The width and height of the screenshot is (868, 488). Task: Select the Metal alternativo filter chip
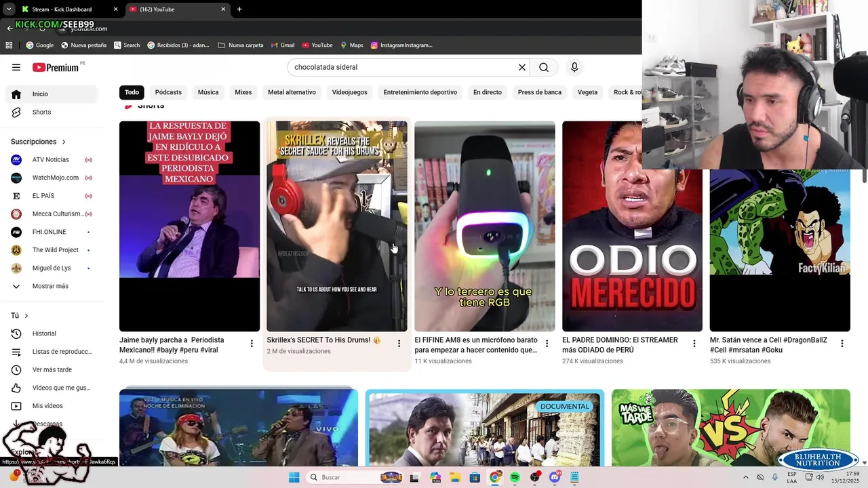point(292,92)
